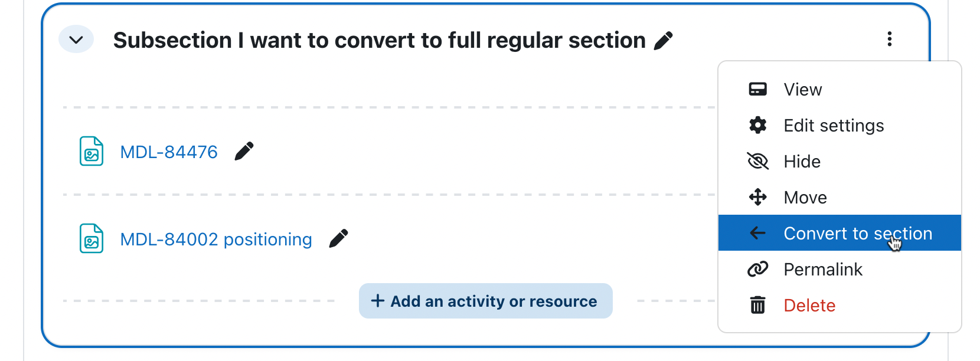Image resolution: width=980 pixels, height=361 pixels.
Task: Click the trash can Delete icon
Action: [x=757, y=305]
